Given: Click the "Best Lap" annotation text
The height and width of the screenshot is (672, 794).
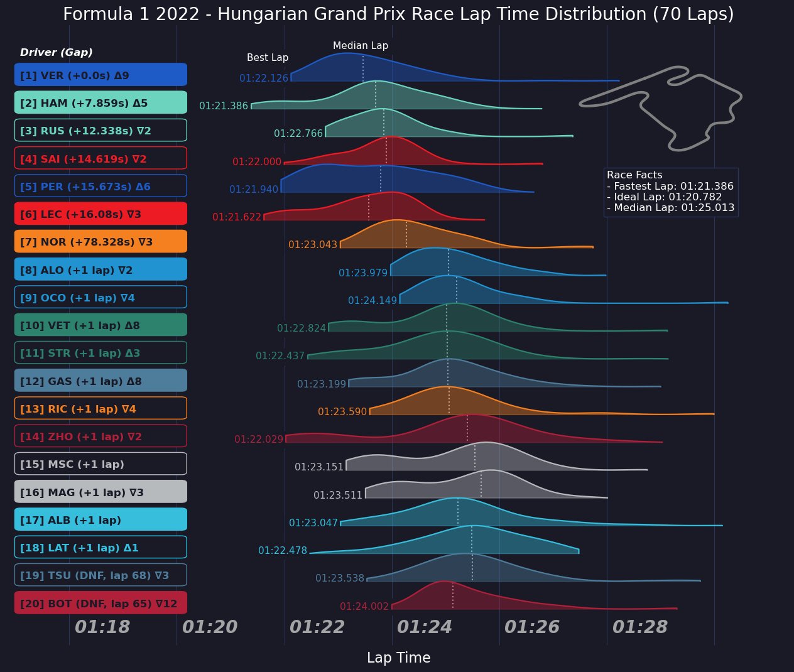Looking at the screenshot, I should (x=268, y=58).
